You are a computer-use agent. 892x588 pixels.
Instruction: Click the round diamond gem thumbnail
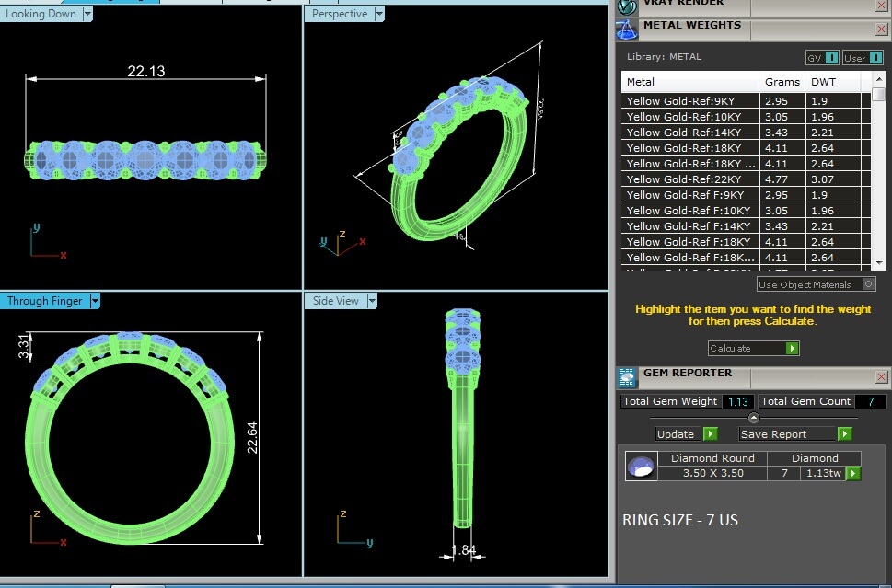[x=641, y=466]
